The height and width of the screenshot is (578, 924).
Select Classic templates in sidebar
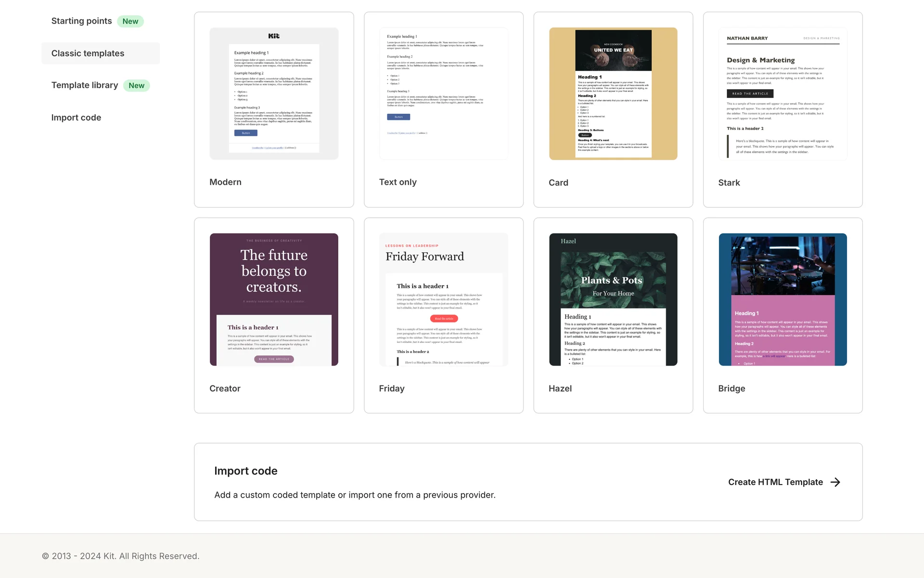pyautogui.click(x=88, y=53)
